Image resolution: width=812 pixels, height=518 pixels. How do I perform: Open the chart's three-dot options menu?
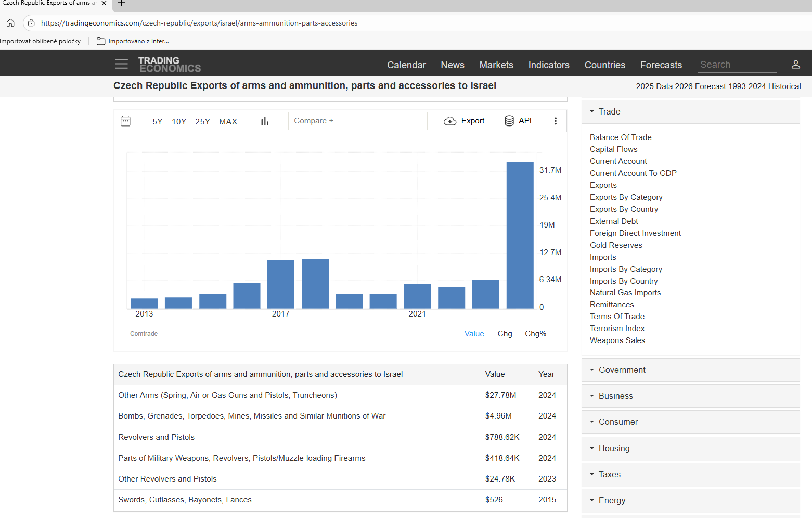(556, 121)
